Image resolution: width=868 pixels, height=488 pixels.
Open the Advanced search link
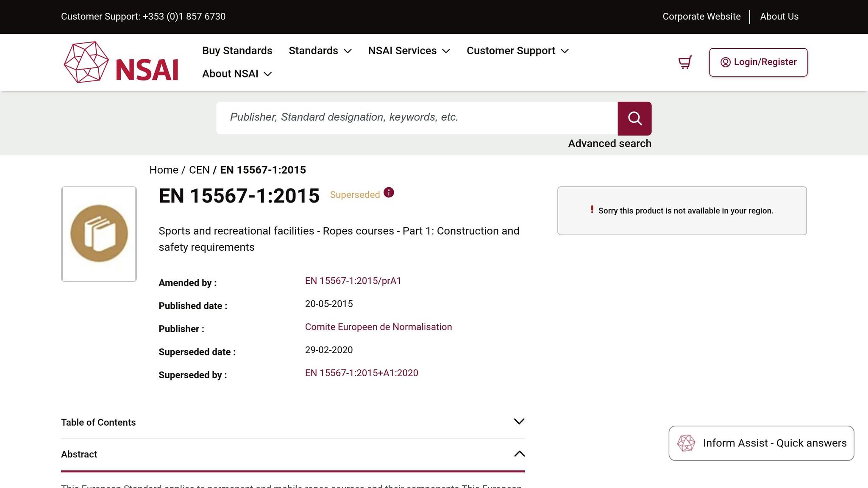[x=609, y=144]
